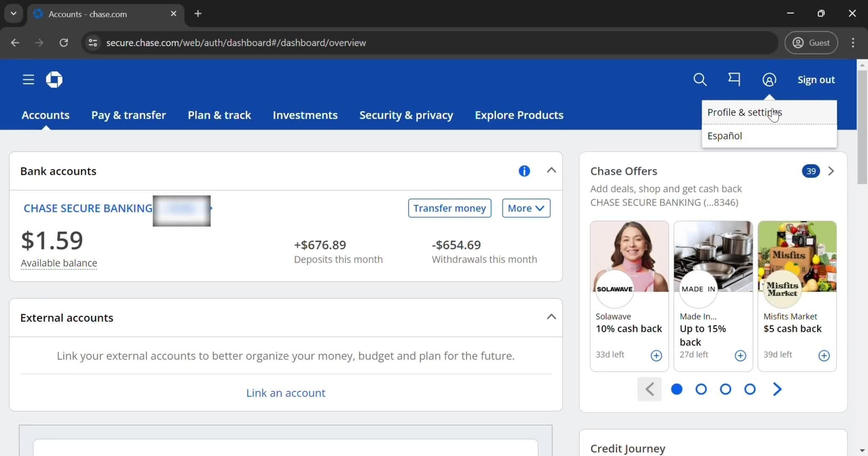868x456 pixels.
Task: Click the browser forward arrow
Action: [39, 43]
